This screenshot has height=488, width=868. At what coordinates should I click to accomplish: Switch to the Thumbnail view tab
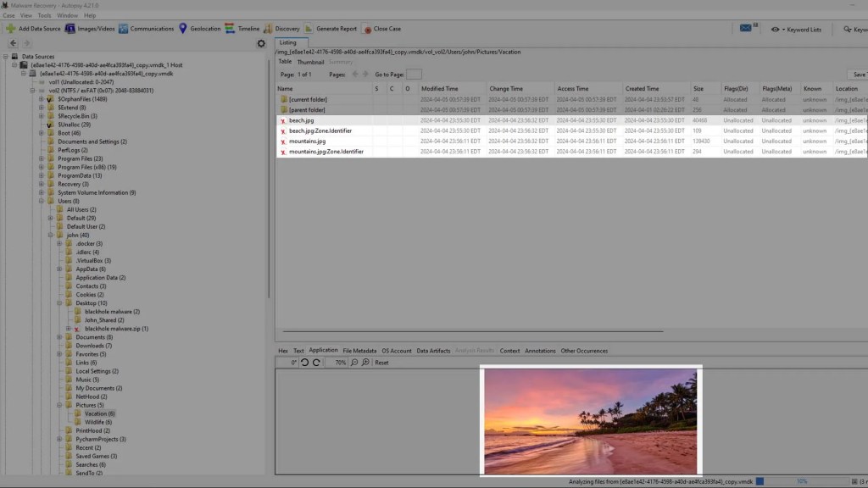pyautogui.click(x=310, y=62)
